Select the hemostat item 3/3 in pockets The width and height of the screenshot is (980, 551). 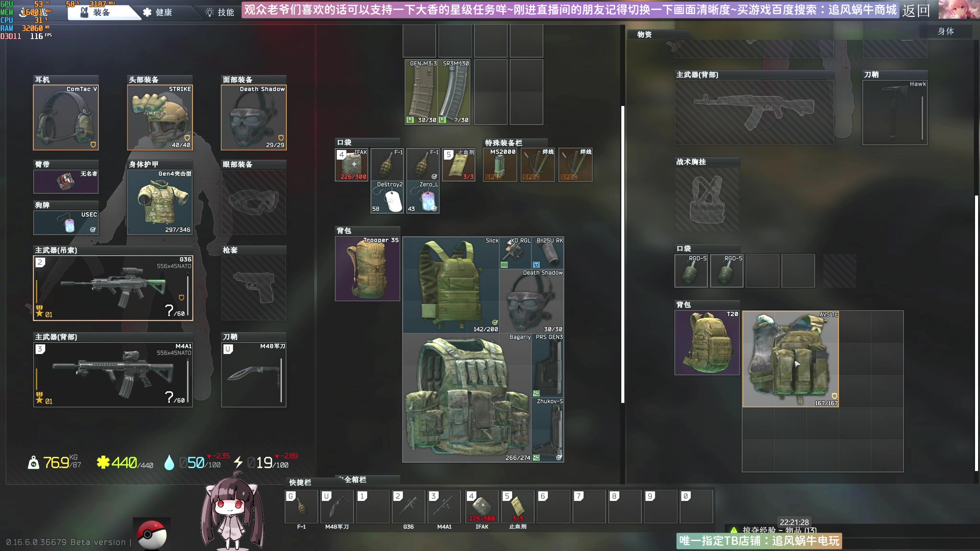pos(459,165)
